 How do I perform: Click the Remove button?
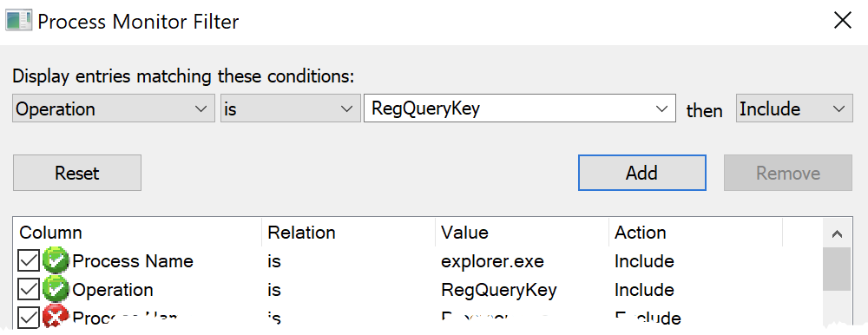click(x=788, y=173)
